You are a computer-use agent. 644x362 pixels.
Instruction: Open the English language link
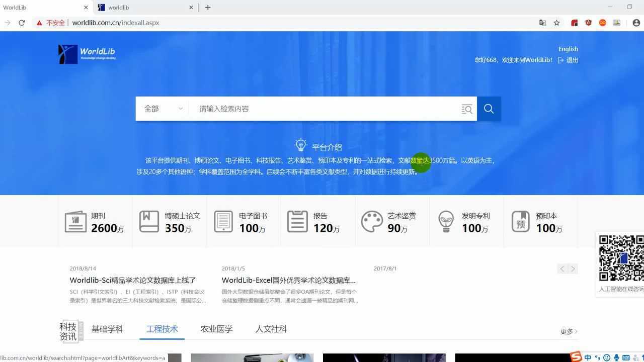[568, 49]
